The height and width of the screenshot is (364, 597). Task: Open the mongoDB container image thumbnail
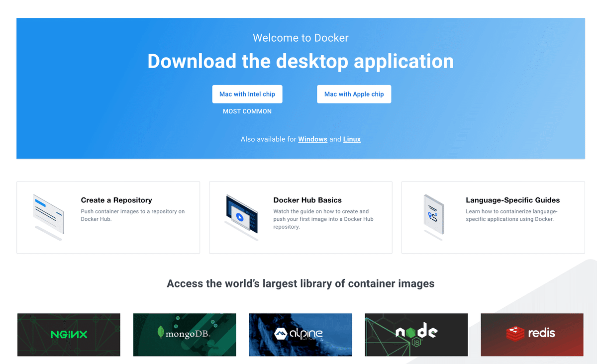click(x=184, y=335)
